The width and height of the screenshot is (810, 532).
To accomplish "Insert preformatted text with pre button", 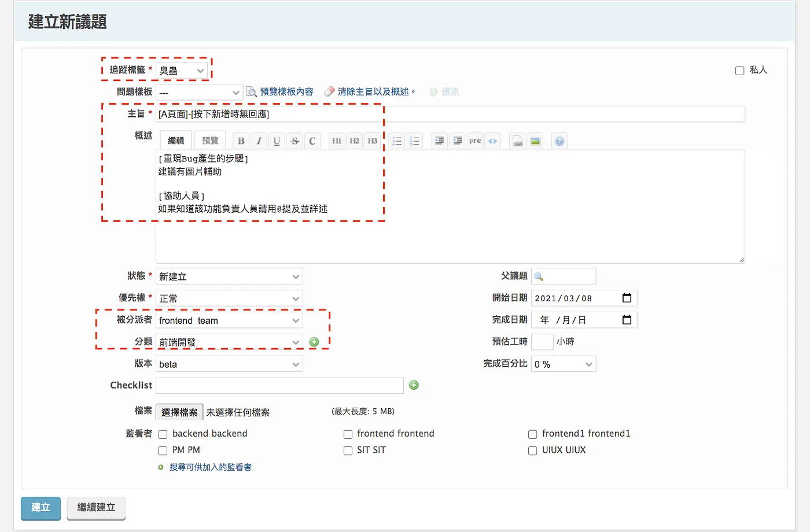I will 475,141.
